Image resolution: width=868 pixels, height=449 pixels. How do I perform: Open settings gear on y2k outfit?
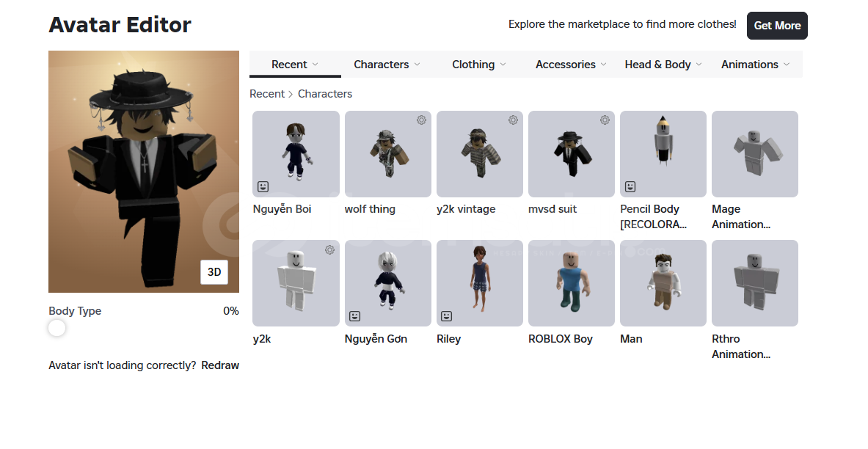point(330,249)
